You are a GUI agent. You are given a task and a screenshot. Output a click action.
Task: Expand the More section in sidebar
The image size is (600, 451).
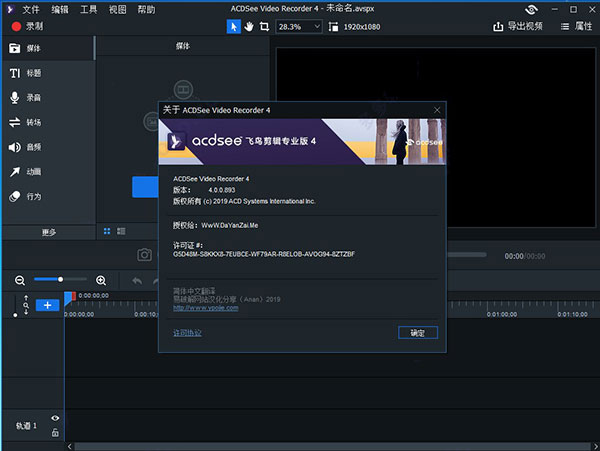pos(48,231)
